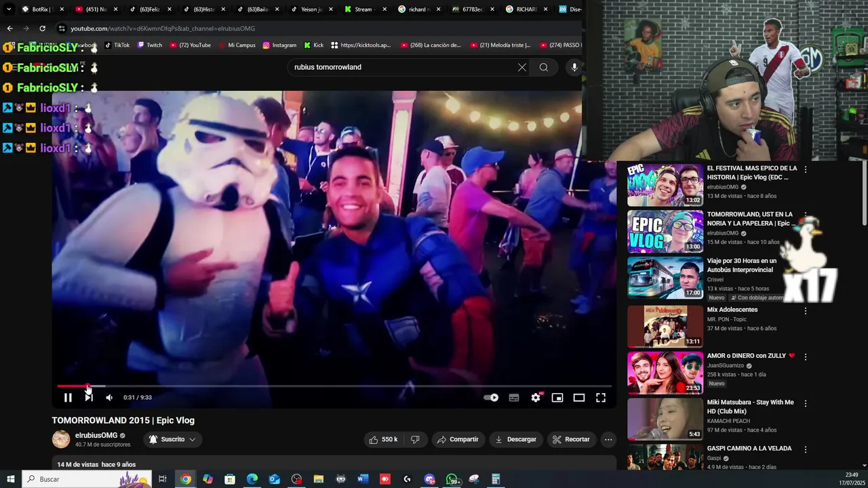The image size is (868, 488).
Task: Toggle subtitles on the video
Action: (x=514, y=398)
